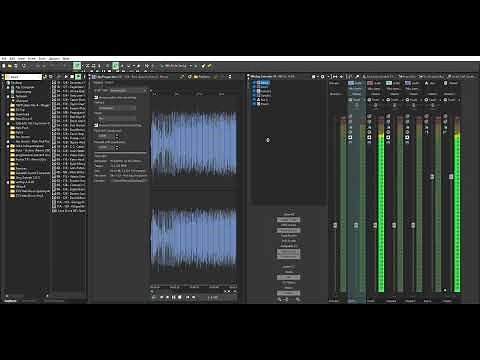Viewport: 480px width, 360px height.
Task: Select the highlighted first track in the Mixing Console list
Action: 263,82
